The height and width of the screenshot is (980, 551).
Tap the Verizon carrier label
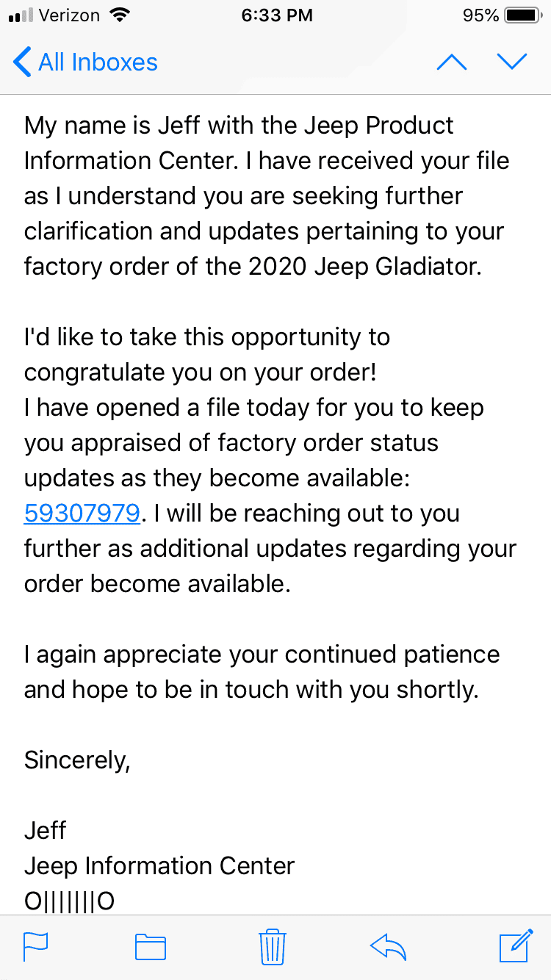(69, 15)
